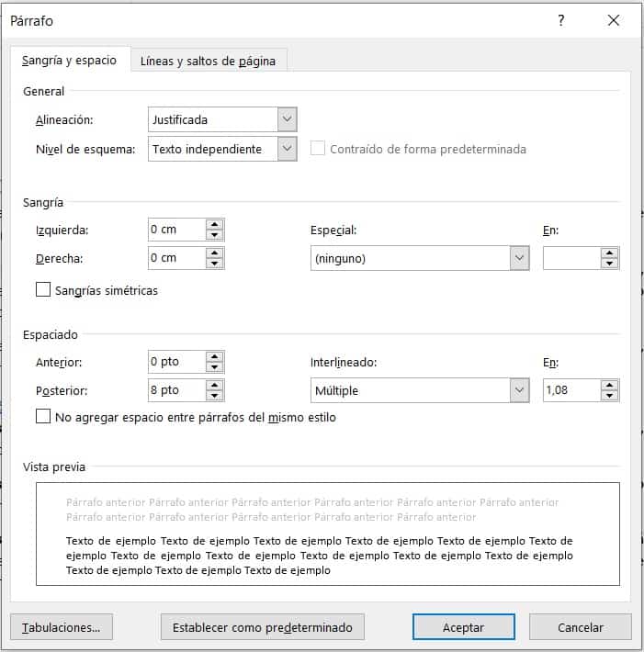Decrease the Sangría Especial En value

pos(609,264)
